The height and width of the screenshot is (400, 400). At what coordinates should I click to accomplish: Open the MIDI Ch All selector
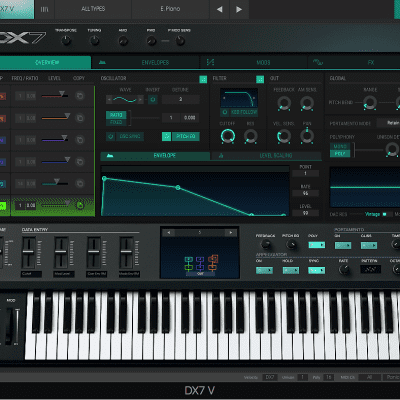pyautogui.click(x=369, y=377)
